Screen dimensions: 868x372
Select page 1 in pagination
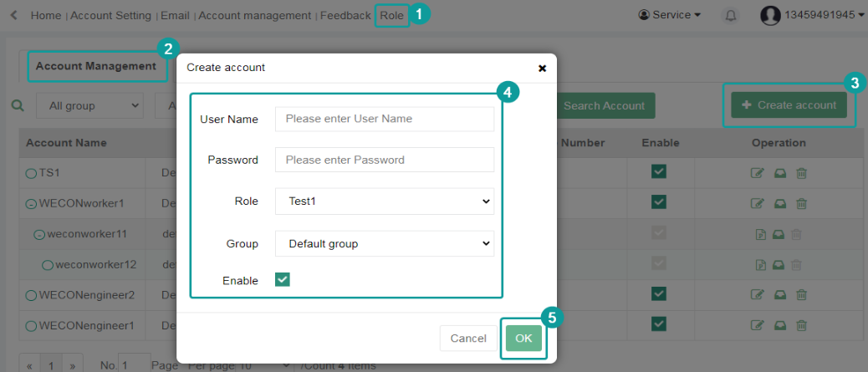click(51, 365)
